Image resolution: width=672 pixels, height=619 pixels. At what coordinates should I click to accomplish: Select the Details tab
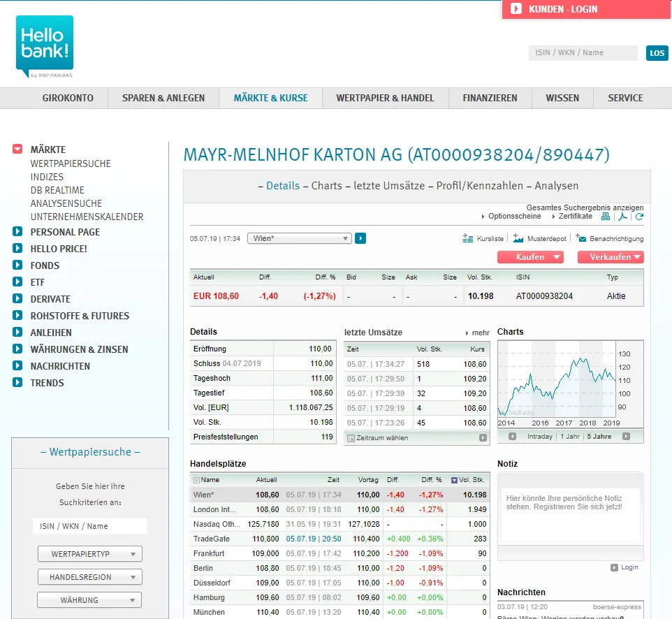(283, 186)
